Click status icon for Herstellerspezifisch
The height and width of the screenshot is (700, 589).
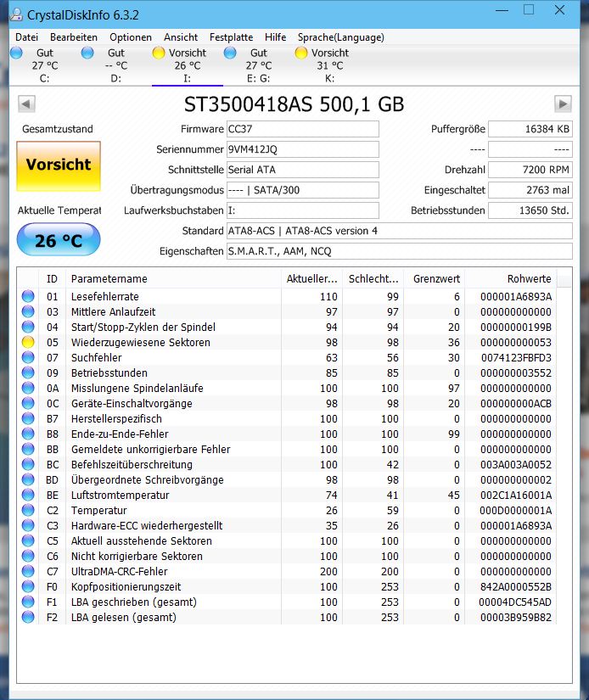pyautogui.click(x=28, y=419)
